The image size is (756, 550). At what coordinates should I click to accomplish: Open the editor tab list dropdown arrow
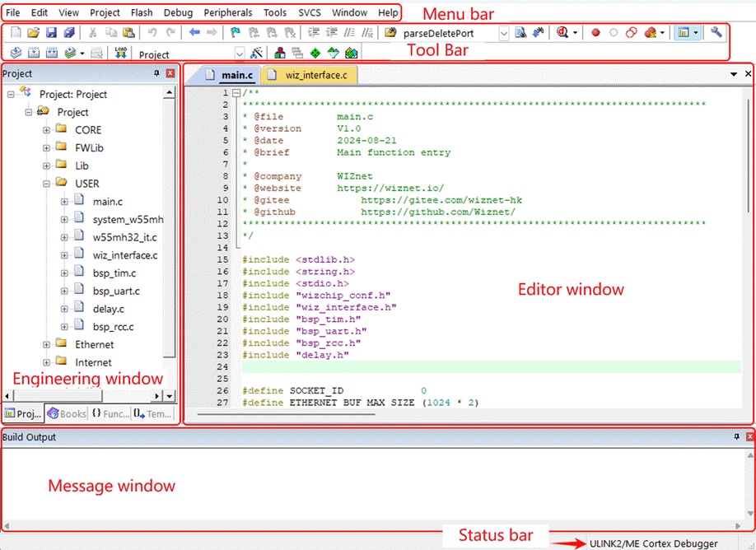[x=734, y=74]
